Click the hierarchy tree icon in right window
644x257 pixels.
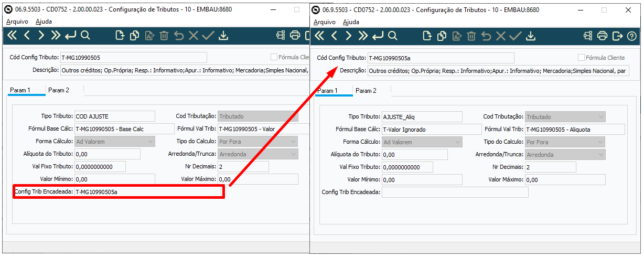click(588, 36)
